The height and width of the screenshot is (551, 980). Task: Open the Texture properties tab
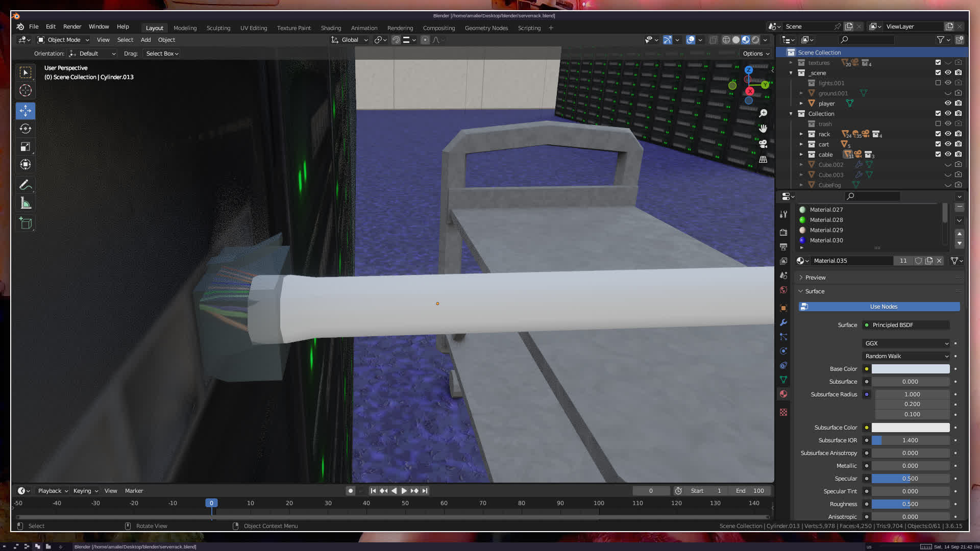(x=783, y=412)
